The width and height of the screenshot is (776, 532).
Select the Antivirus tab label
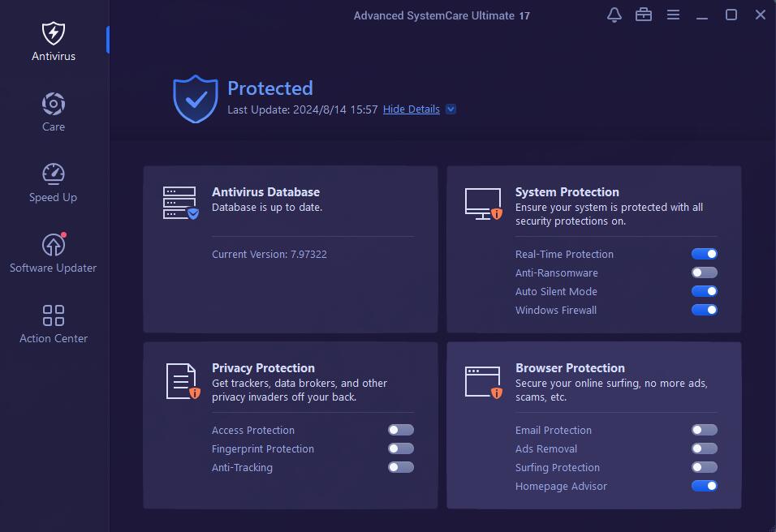tap(54, 57)
